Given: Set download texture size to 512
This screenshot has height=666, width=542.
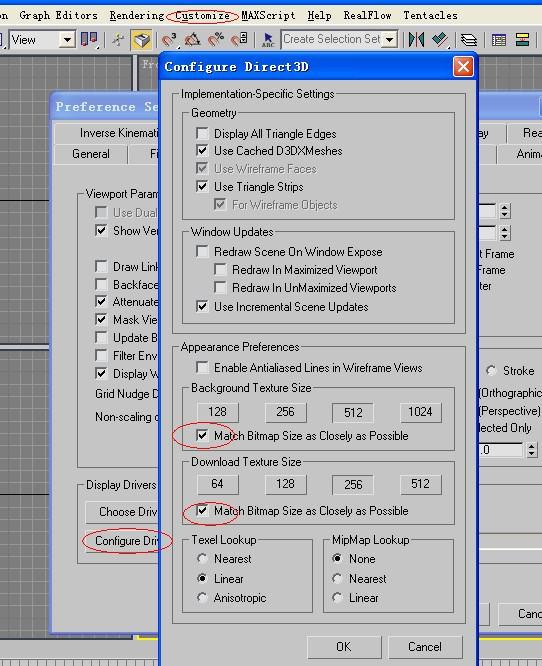Looking at the screenshot, I should [x=421, y=484].
